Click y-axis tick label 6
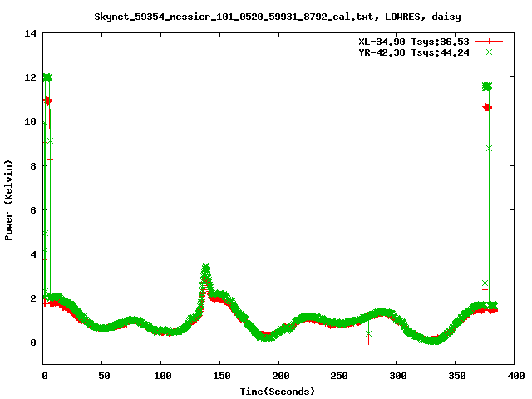Image resolution: width=532 pixels, height=399 pixels. click(x=33, y=210)
